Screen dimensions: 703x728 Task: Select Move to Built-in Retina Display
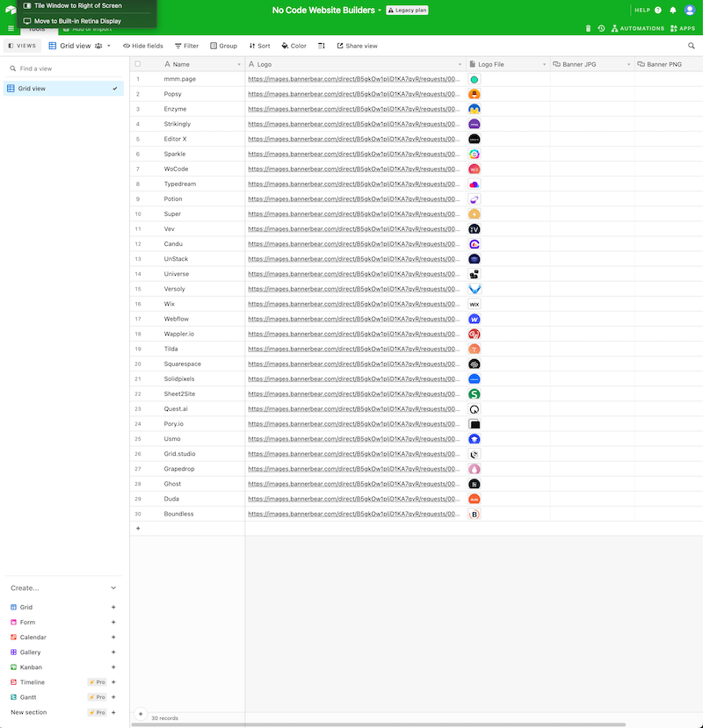tap(77, 20)
